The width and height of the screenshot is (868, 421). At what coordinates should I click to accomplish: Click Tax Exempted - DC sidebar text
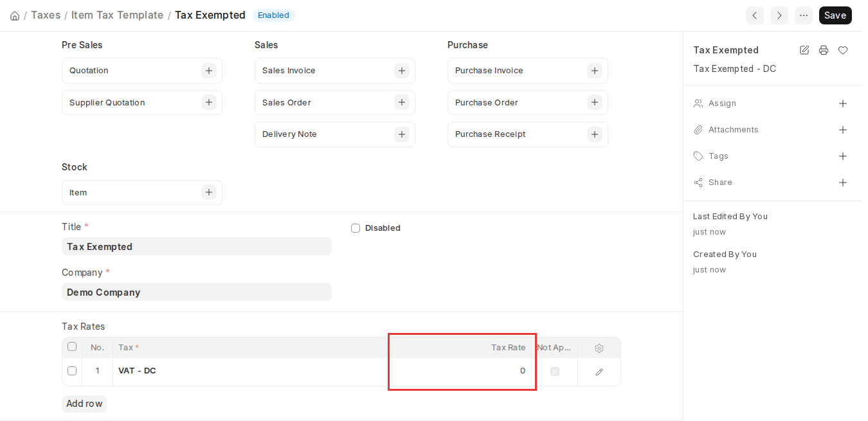(734, 69)
